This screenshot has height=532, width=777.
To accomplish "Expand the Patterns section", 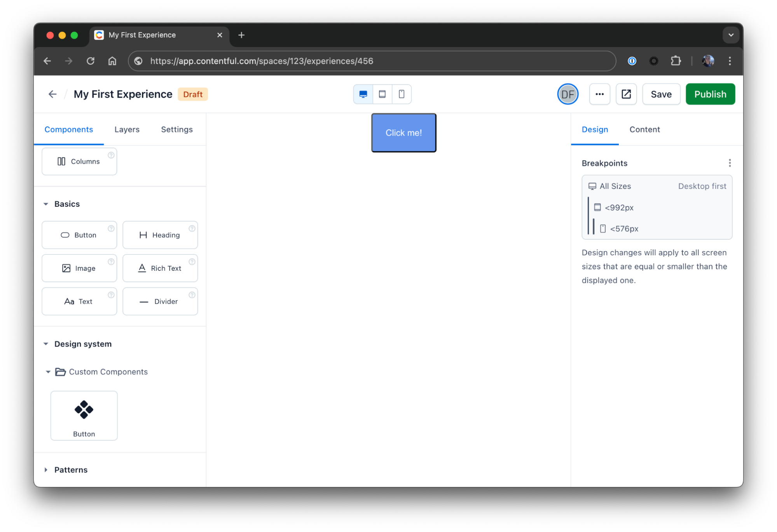I will 46,469.
